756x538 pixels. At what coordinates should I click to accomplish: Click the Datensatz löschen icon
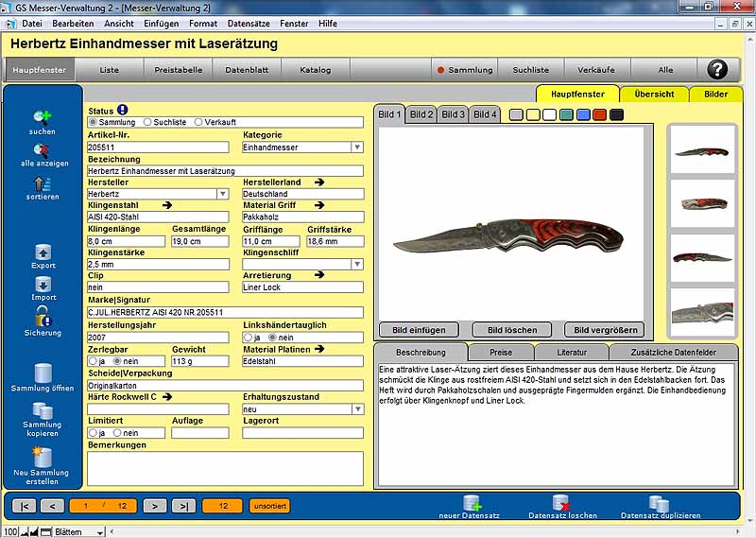point(562,502)
